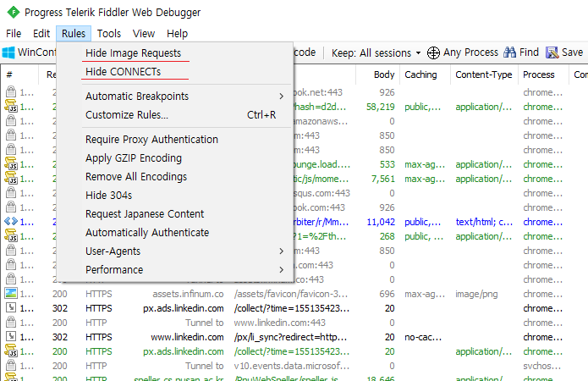Viewport: 588px width, 381px height.
Task: Click redirect icon of www.linkedin.com 302 row
Action: (11, 337)
